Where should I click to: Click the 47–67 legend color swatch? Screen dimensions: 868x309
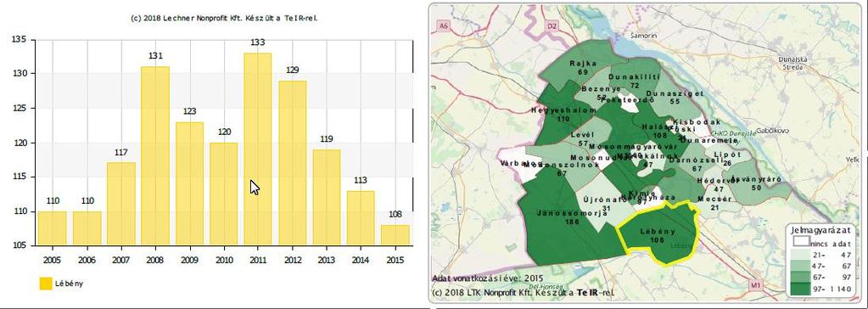pyautogui.click(x=799, y=265)
